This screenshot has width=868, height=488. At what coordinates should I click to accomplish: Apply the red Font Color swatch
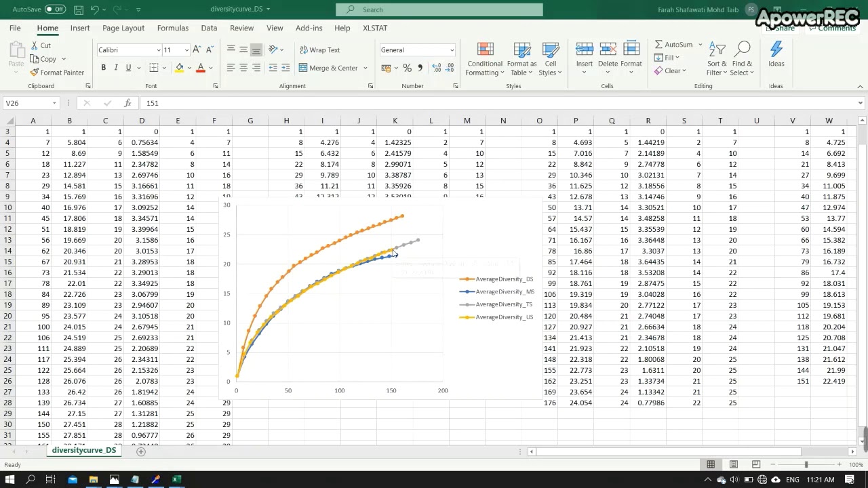click(x=201, y=68)
